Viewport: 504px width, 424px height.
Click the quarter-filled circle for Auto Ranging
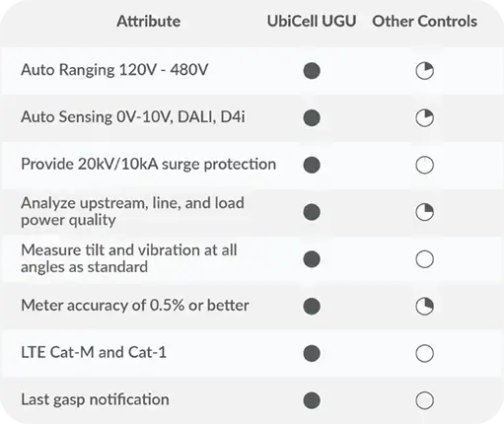pos(424,71)
